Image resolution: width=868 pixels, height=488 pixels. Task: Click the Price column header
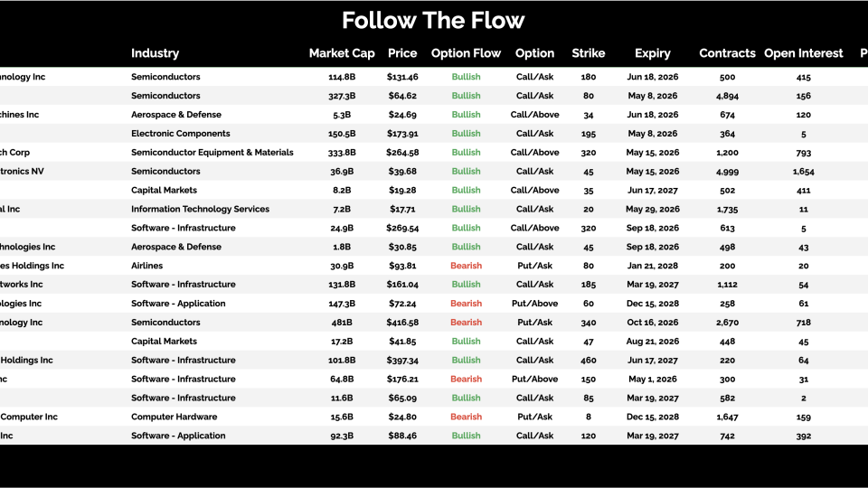click(x=402, y=53)
